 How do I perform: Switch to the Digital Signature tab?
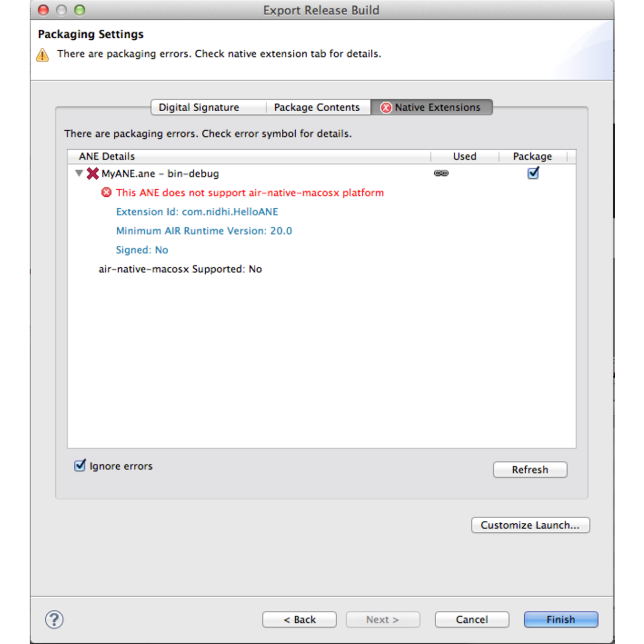[x=199, y=107]
